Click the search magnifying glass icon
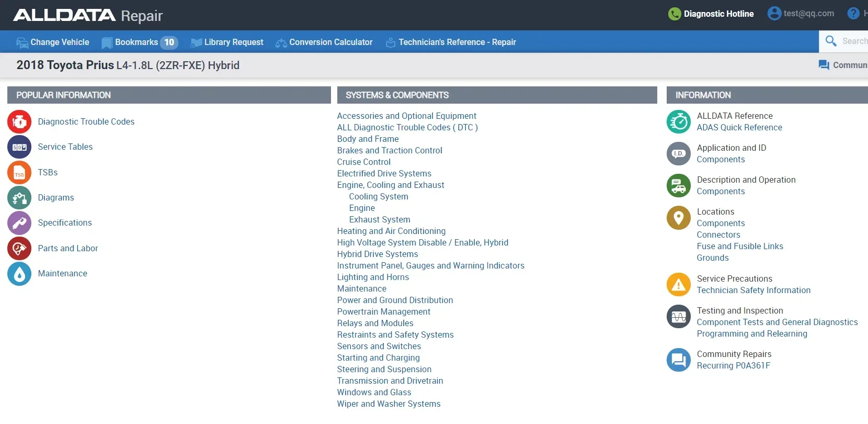The image size is (868, 424). (831, 41)
